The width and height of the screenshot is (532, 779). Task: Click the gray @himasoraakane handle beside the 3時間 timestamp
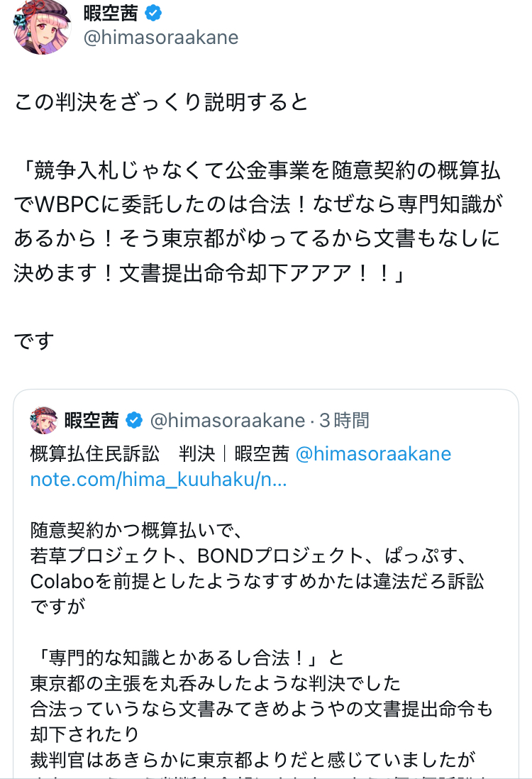[227, 421]
